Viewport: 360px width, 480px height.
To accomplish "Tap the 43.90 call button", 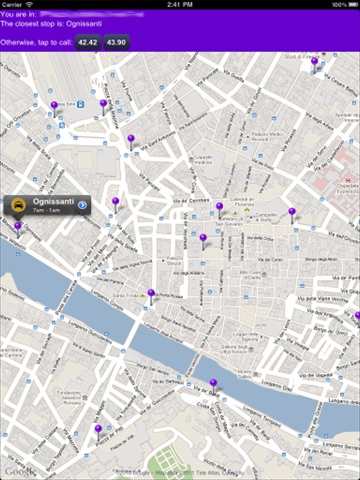I will (116, 43).
